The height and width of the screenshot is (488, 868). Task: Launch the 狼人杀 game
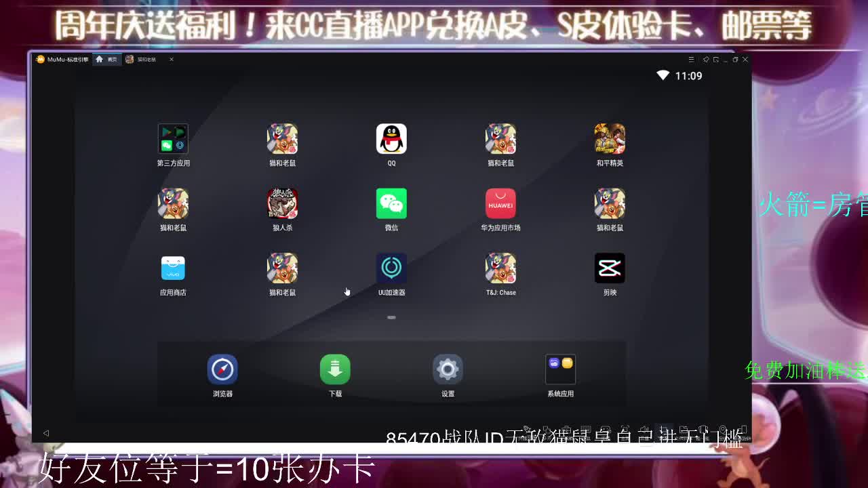click(x=282, y=203)
